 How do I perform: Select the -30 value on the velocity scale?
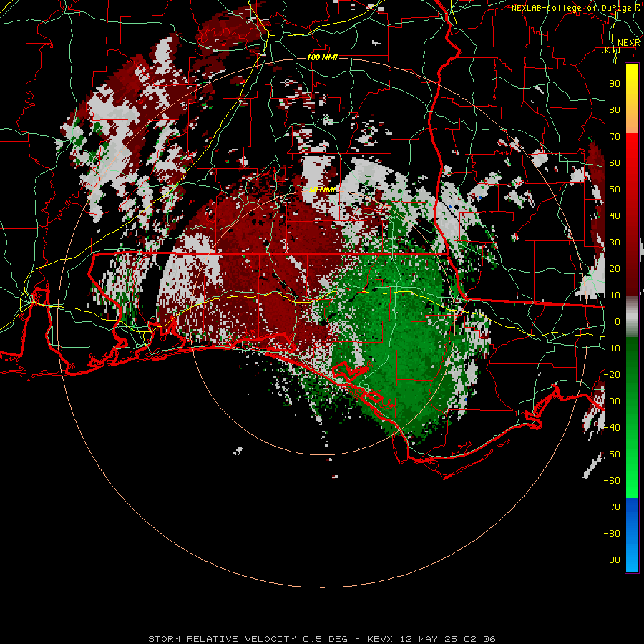click(x=612, y=401)
